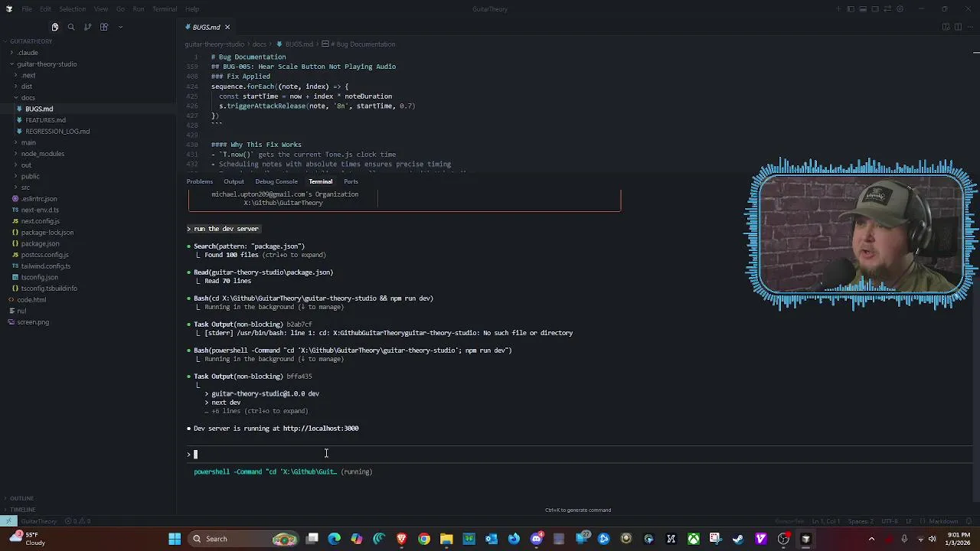Open FEATURES.md in the file tree
The image size is (980, 551).
45,120
